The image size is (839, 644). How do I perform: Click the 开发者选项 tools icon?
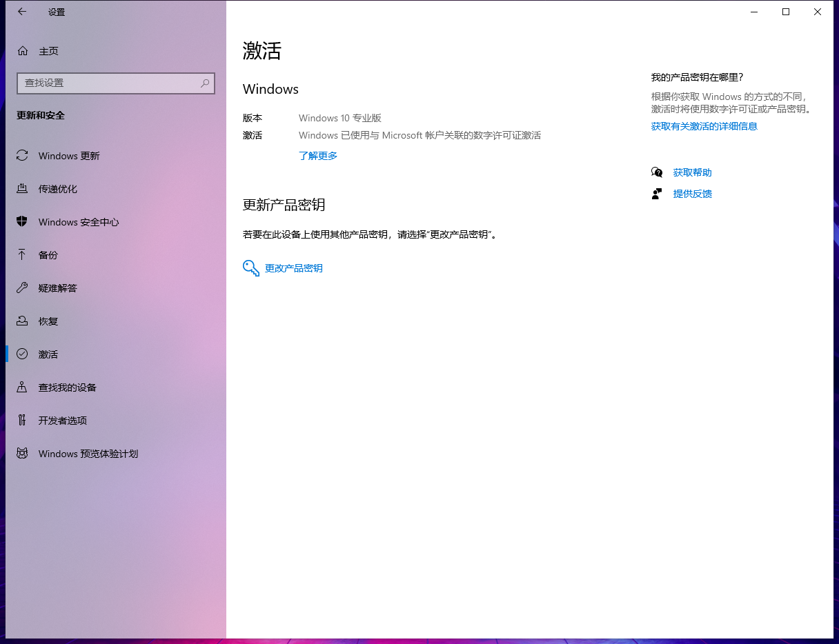22,421
